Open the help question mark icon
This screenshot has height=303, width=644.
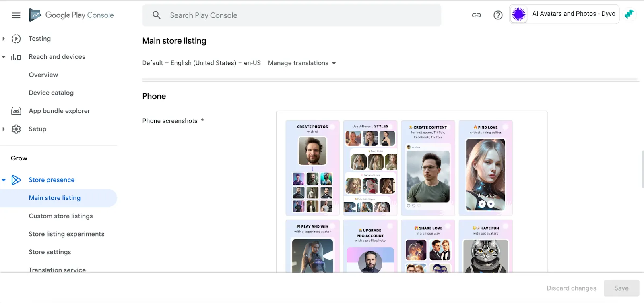pos(498,15)
